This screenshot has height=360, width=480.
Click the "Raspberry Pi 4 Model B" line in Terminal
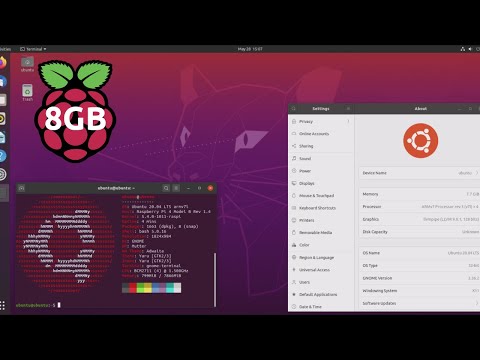click(x=166, y=212)
